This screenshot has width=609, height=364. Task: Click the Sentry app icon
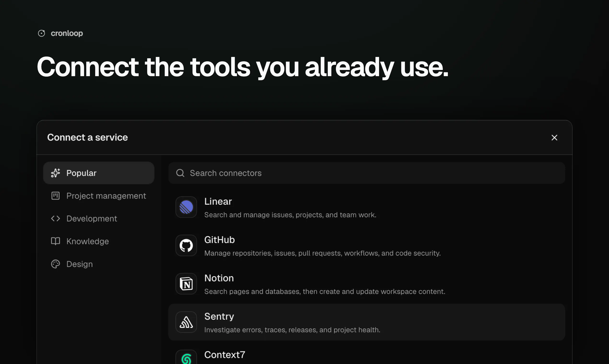pos(186,322)
